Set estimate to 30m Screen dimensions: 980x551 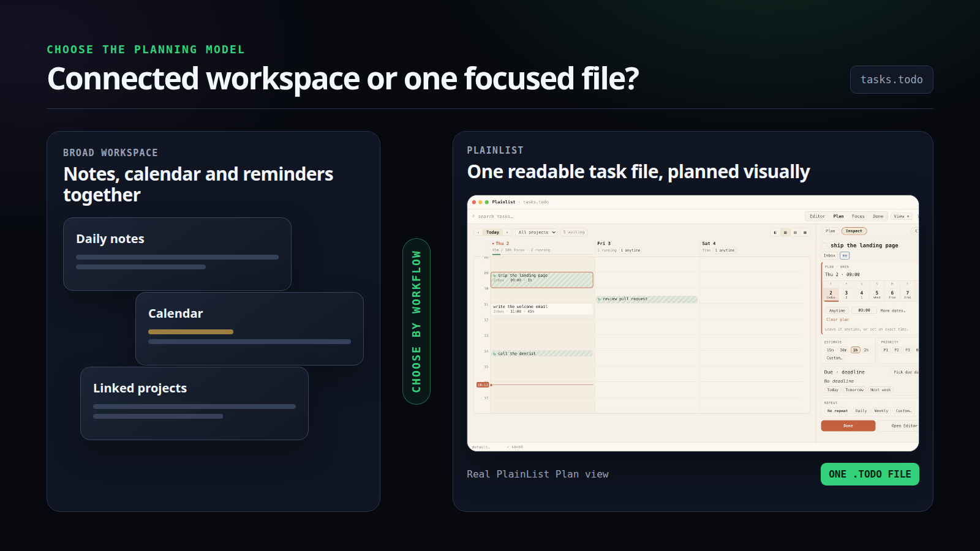(843, 350)
